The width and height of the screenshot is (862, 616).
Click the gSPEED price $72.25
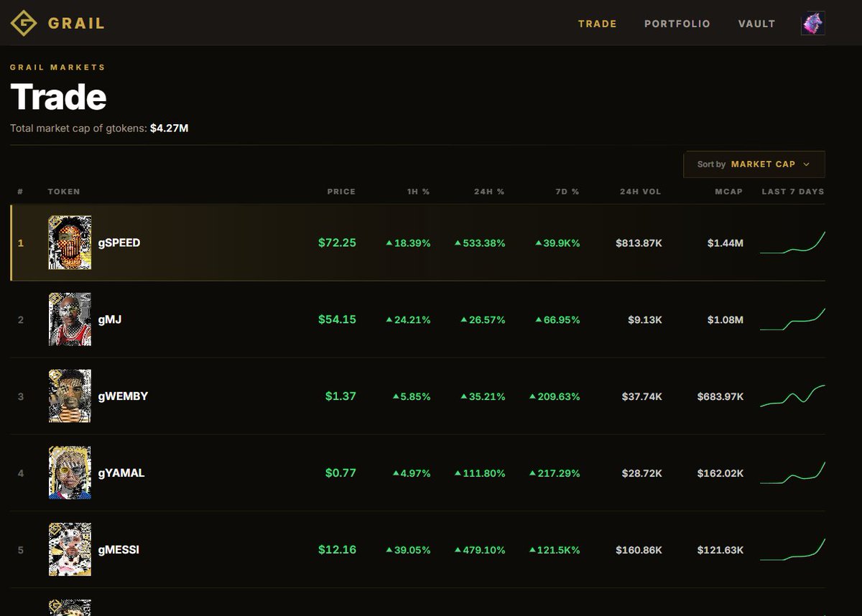[x=337, y=243]
